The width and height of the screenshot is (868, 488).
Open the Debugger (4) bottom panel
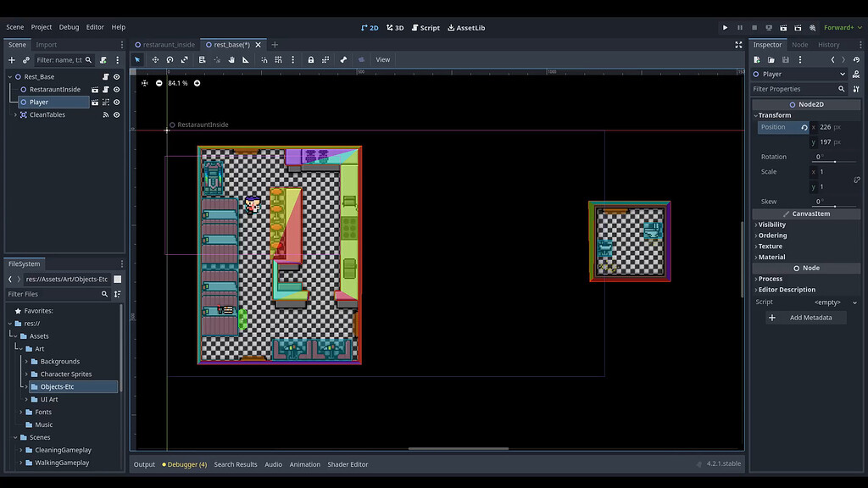point(186,464)
